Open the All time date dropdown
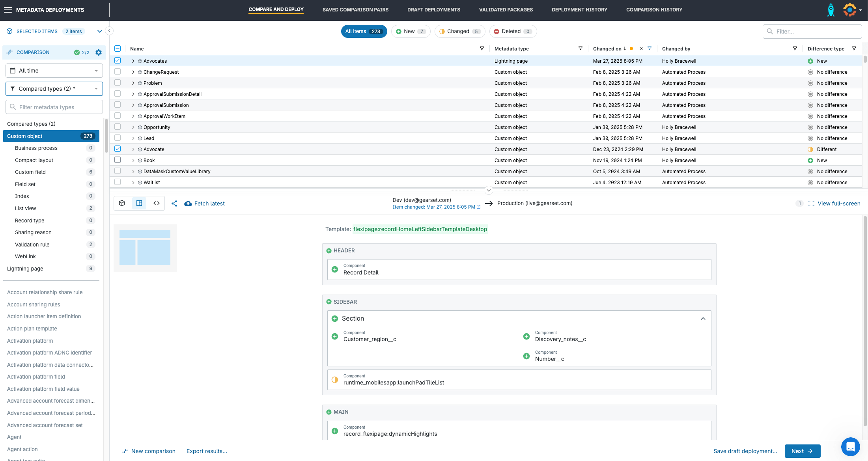Image resolution: width=868 pixels, height=461 pixels. click(x=54, y=71)
